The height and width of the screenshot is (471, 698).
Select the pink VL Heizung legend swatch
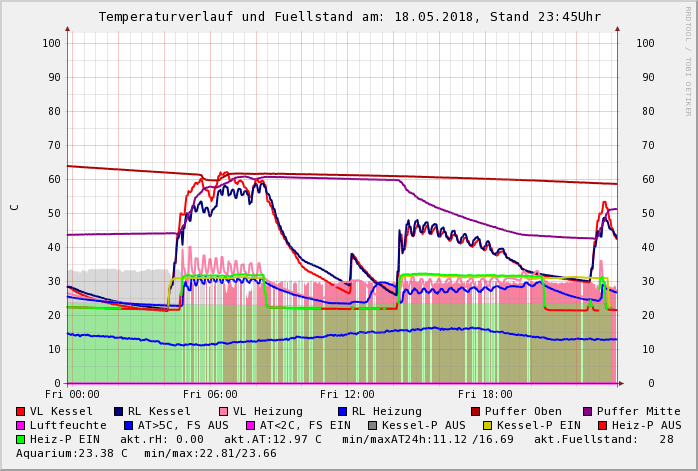223,411
